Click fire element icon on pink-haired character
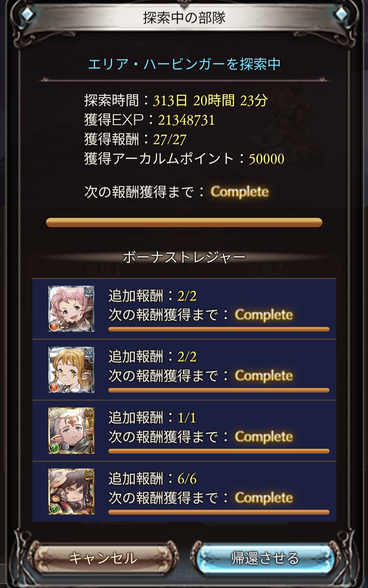 54,326
